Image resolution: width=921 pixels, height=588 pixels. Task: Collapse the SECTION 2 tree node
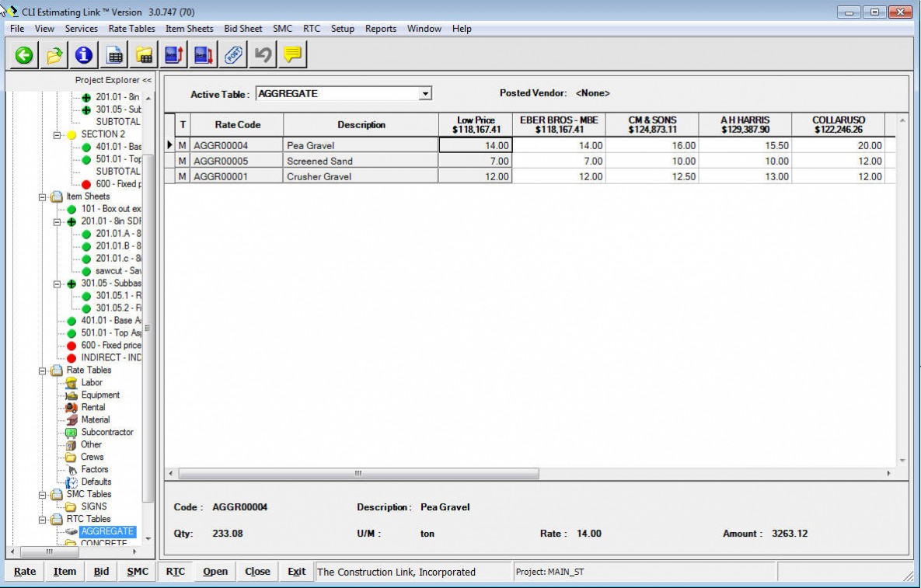[57, 134]
